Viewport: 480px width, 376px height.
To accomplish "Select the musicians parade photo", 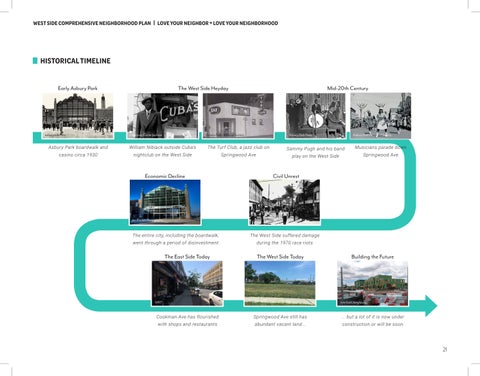I will pos(381,116).
